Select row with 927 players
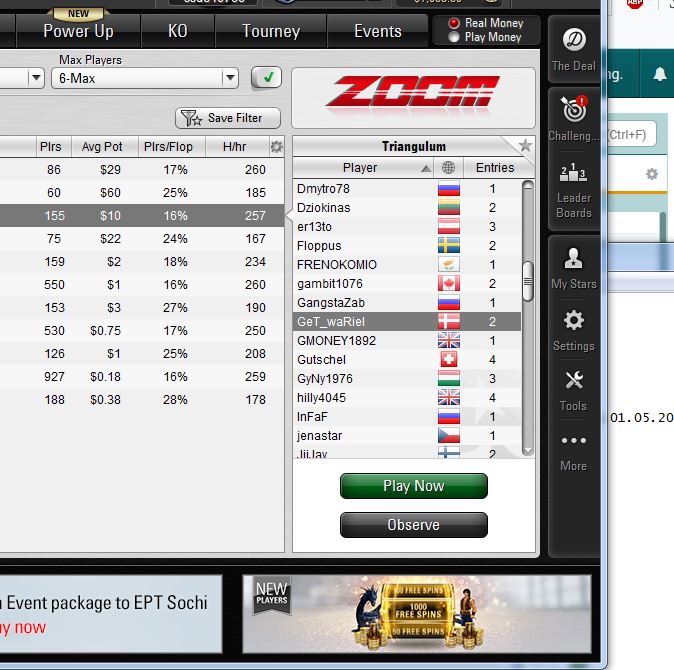674x670 pixels. (x=142, y=376)
